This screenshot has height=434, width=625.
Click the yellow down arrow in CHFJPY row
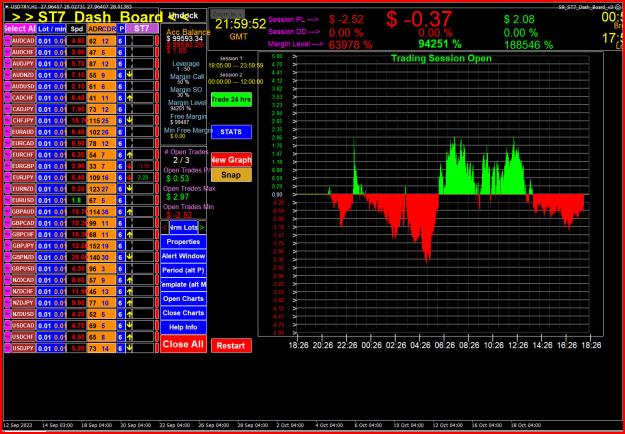tap(130, 120)
